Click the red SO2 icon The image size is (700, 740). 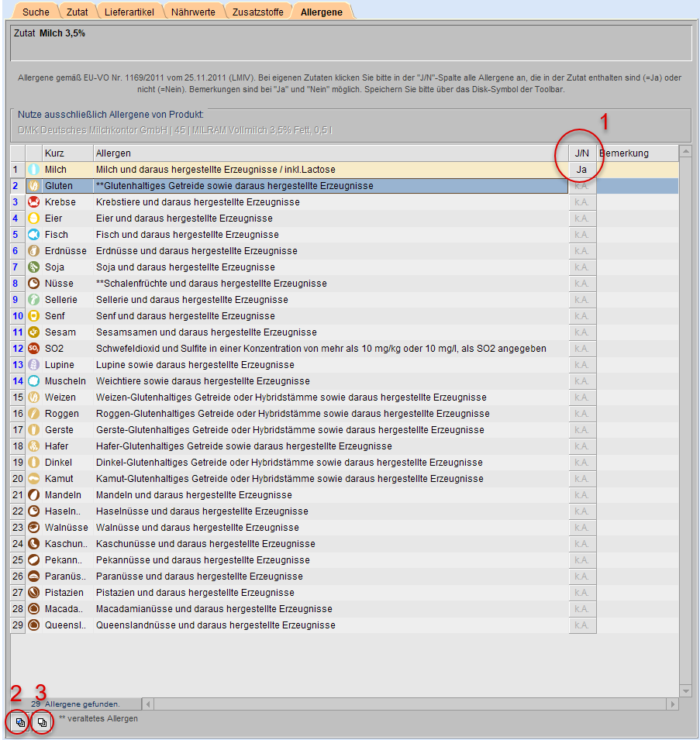[33, 349]
